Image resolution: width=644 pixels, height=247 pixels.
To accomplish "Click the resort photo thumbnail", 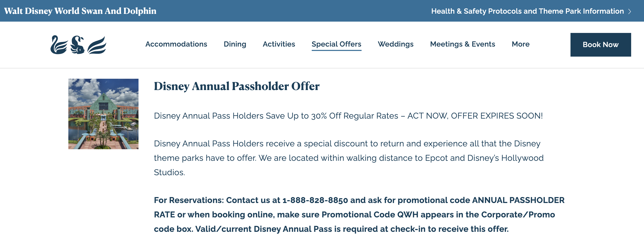I will click(x=103, y=114).
